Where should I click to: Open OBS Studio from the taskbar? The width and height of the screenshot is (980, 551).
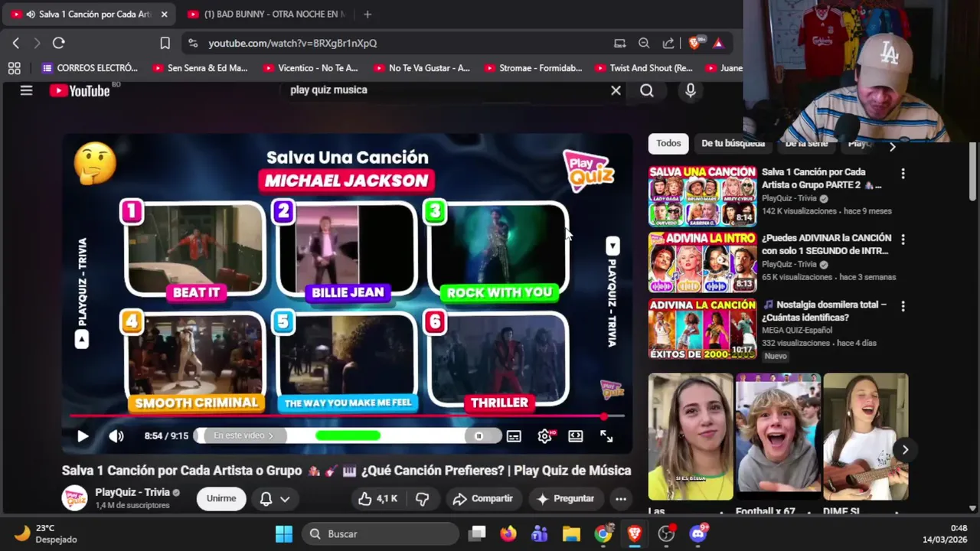pos(667,533)
